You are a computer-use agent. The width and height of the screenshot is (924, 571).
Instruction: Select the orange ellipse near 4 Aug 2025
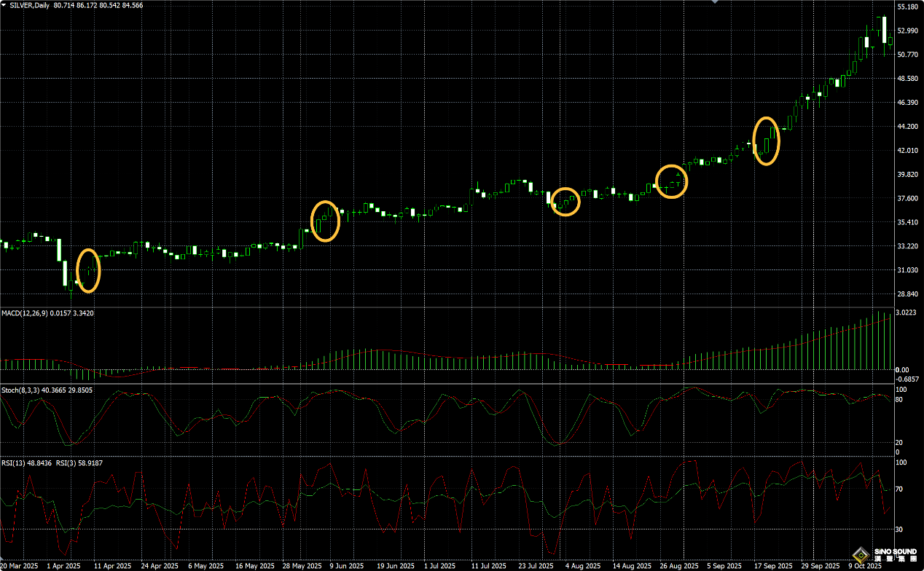pos(565,202)
